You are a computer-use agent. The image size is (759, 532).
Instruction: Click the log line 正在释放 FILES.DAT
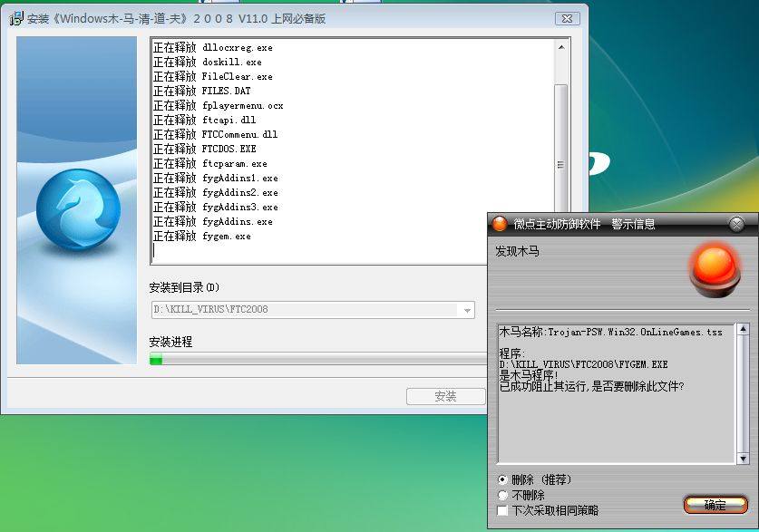(202, 91)
